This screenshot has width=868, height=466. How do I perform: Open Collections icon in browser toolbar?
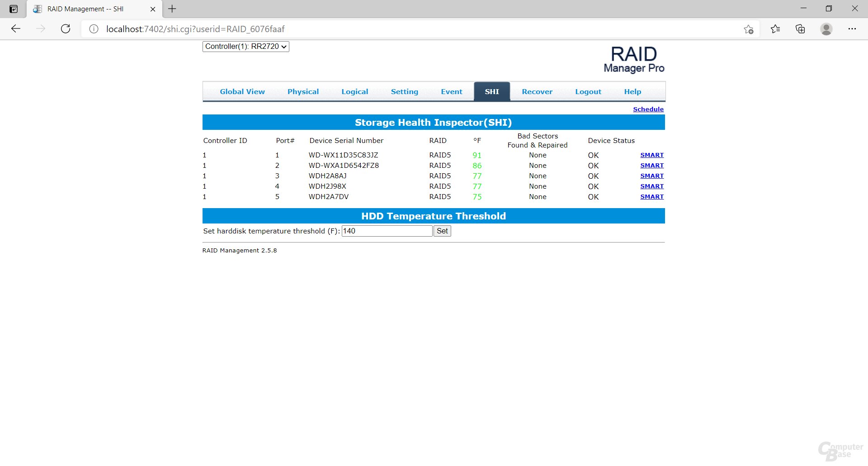pyautogui.click(x=800, y=29)
